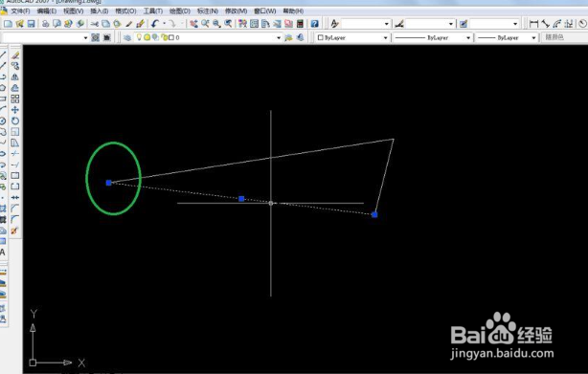Viewport: 588px width, 374px height.
Task: Toggle layer 0 on/off lightbulb
Action: click(x=140, y=37)
